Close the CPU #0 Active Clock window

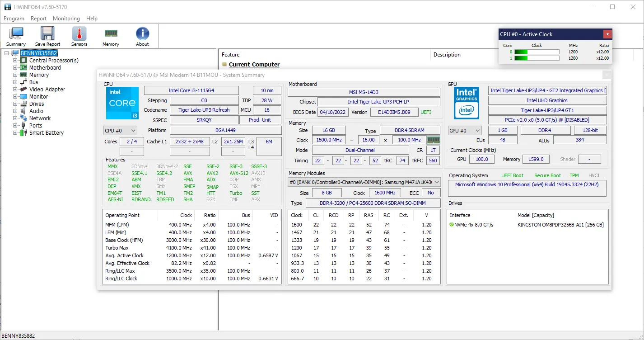point(607,34)
